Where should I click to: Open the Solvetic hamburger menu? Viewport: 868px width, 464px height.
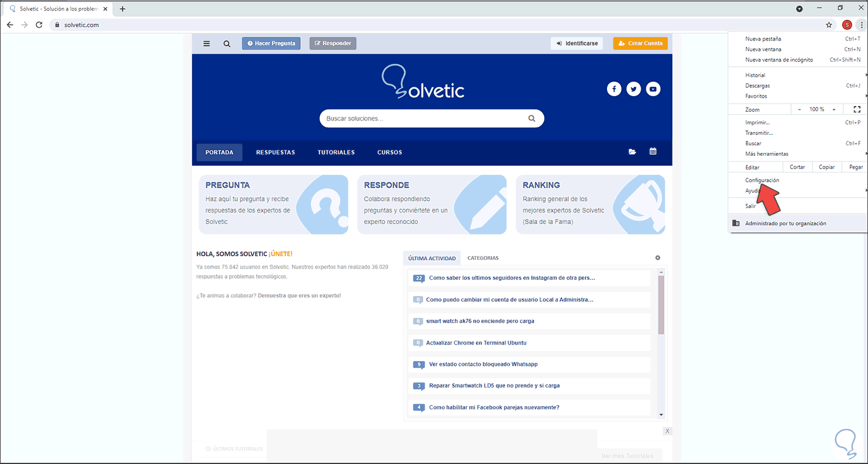click(x=207, y=43)
